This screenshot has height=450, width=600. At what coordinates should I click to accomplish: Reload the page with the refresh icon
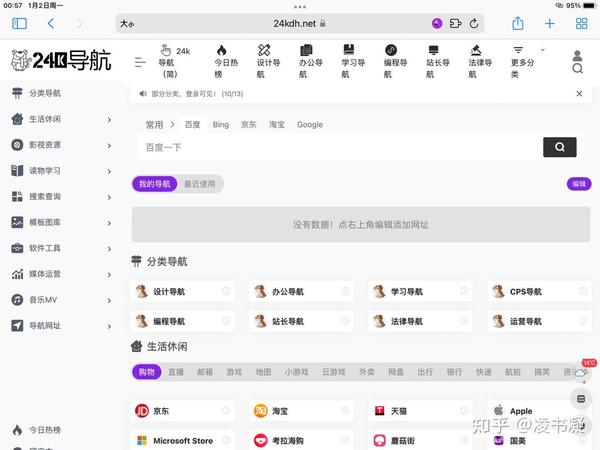pos(474,24)
